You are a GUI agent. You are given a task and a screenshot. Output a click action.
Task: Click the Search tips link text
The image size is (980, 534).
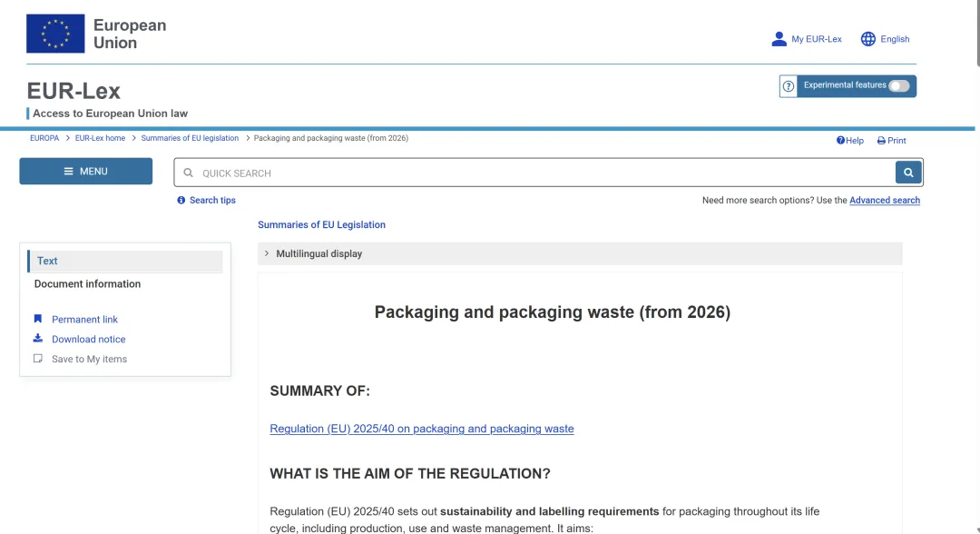pos(212,200)
